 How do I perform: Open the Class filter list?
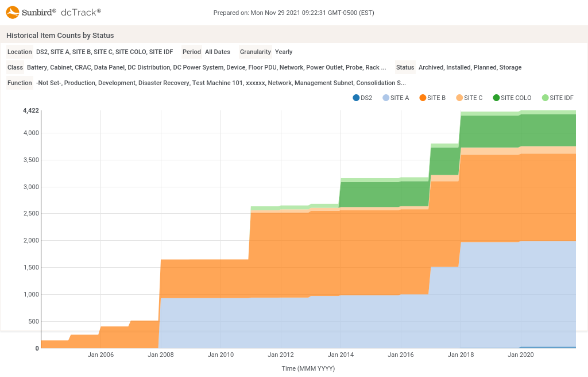206,67
